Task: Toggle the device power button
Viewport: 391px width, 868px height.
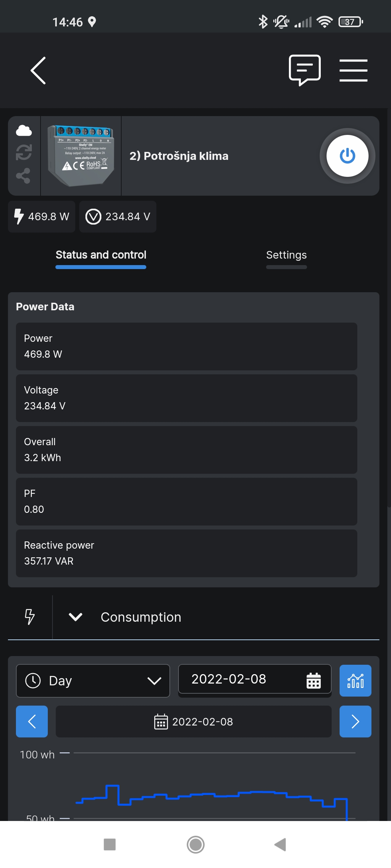Action: 347,156
